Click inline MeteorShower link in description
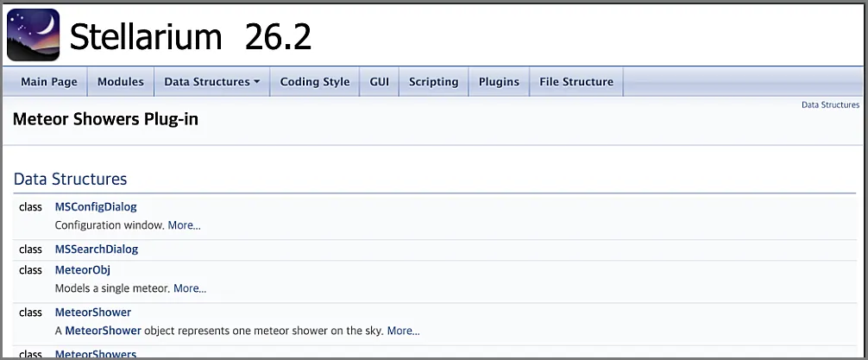 click(x=103, y=332)
